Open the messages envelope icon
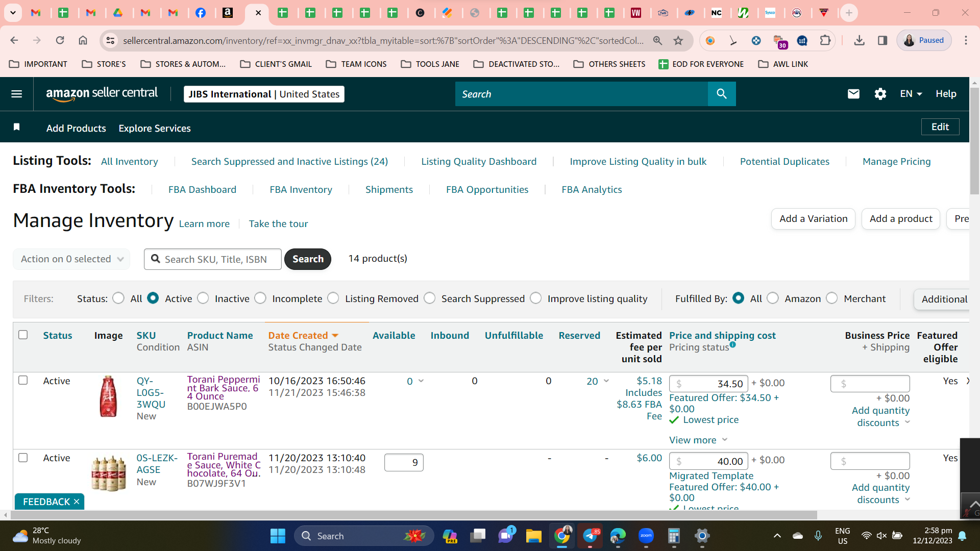 click(x=853, y=94)
